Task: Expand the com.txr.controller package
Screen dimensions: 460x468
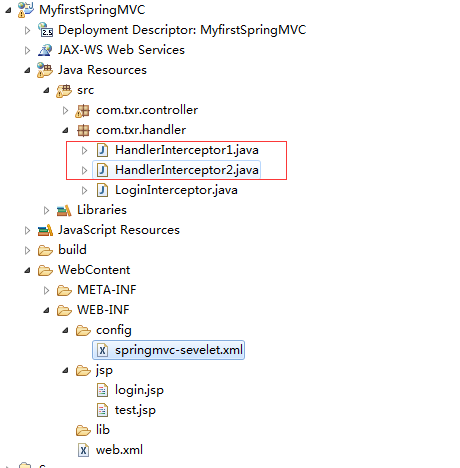Action: pyautogui.click(x=65, y=110)
